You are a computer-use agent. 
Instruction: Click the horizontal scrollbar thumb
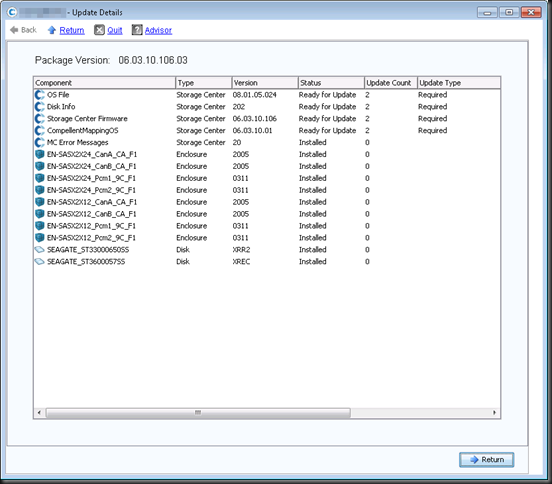pos(198,413)
